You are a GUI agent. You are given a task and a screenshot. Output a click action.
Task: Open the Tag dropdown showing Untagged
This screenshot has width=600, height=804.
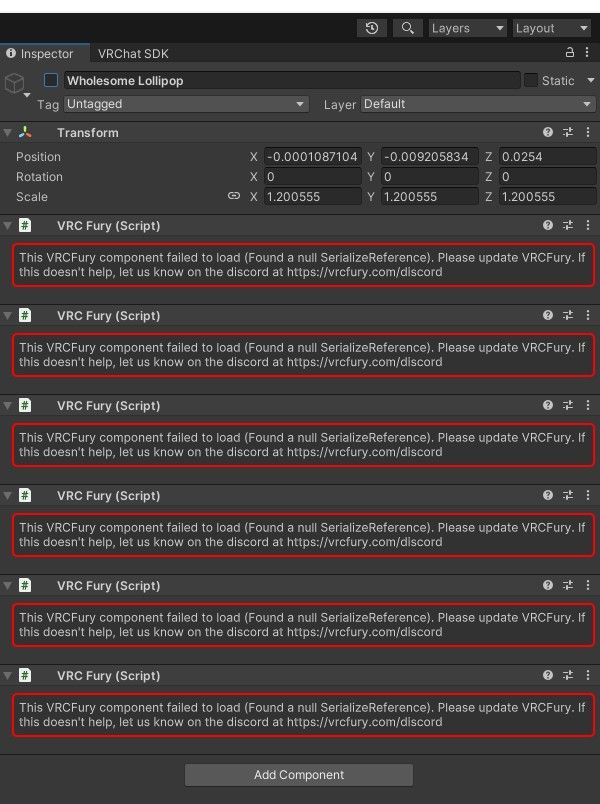[x=186, y=104]
